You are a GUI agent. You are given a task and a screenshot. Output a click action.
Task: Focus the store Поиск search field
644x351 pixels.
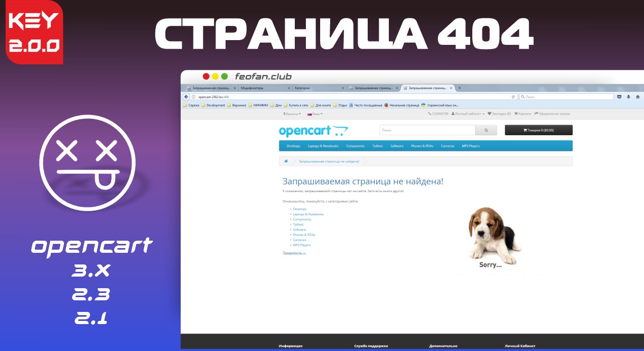tap(427, 130)
